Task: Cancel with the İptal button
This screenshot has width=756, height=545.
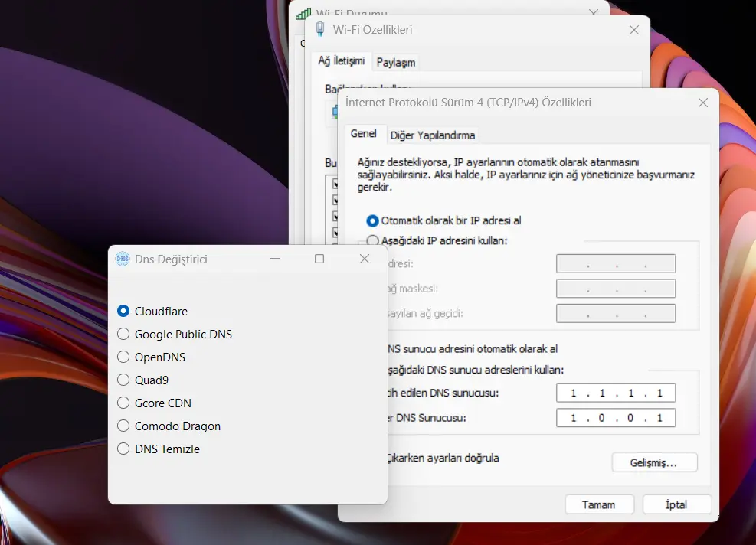Action: point(676,504)
